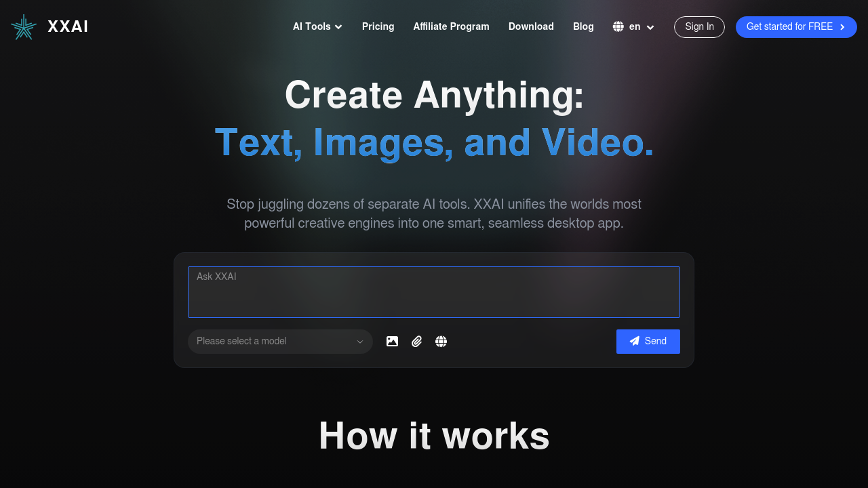Expand the language chevron next to en
This screenshot has height=488, width=868.
650,27
